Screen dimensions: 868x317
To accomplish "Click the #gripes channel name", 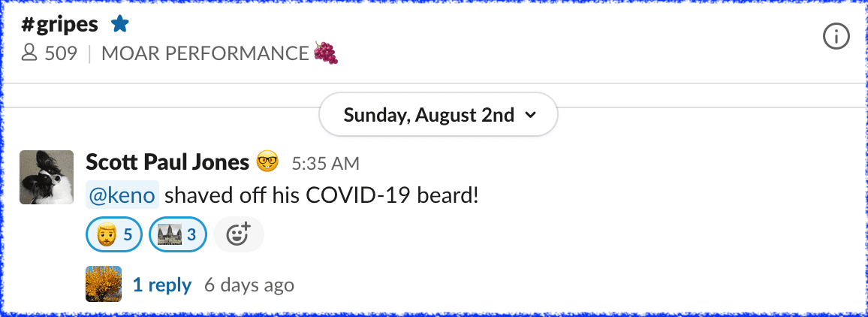I will click(x=60, y=25).
